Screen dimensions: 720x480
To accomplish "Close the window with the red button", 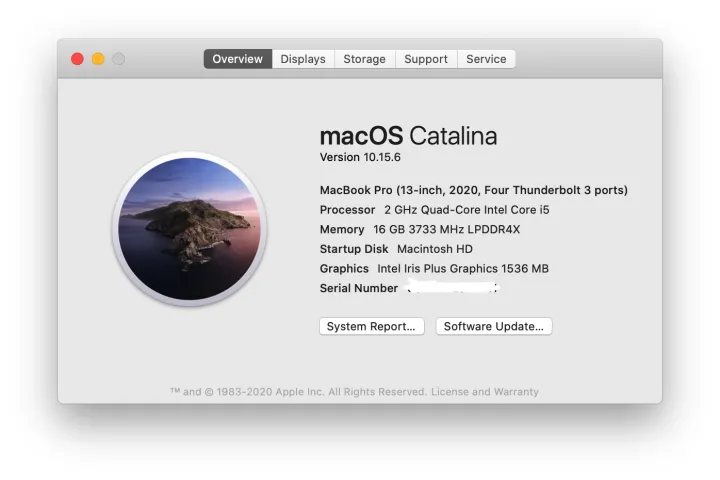I will click(77, 59).
